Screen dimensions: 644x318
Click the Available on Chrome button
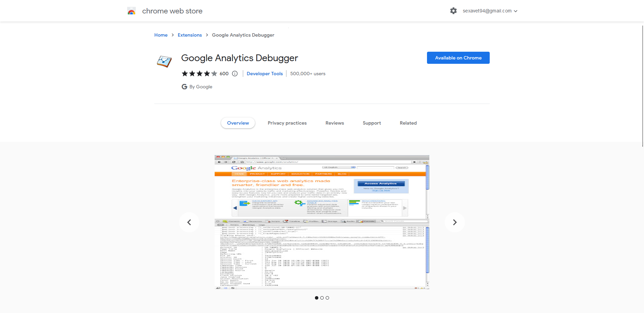[x=458, y=58]
